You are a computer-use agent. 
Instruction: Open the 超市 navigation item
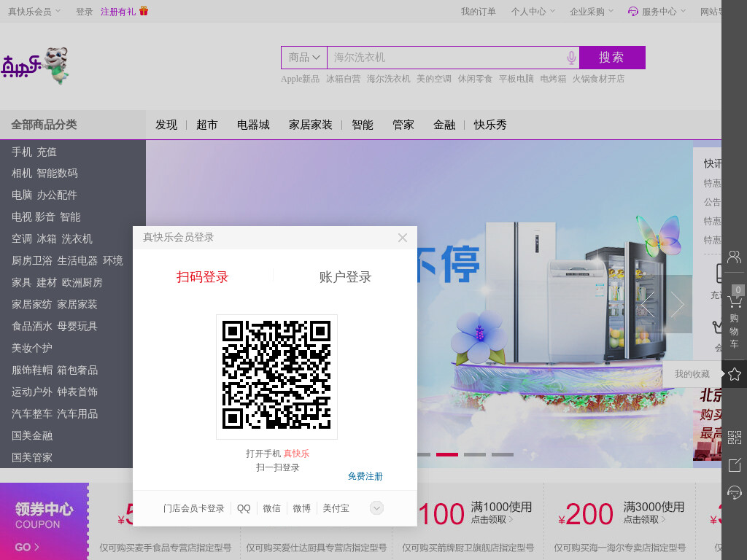(x=206, y=125)
